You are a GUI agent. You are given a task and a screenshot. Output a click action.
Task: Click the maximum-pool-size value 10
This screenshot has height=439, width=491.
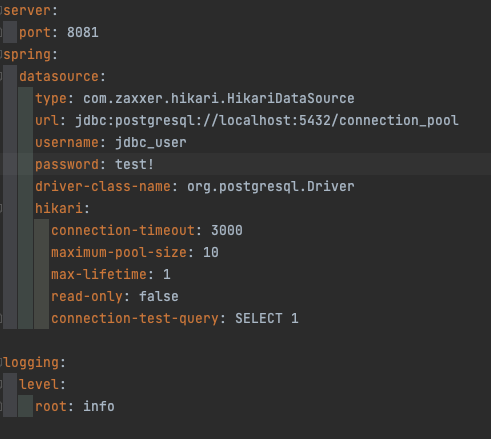(211, 253)
